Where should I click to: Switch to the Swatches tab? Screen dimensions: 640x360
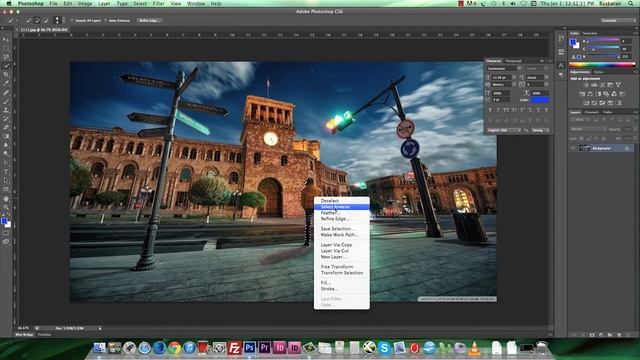(590, 33)
